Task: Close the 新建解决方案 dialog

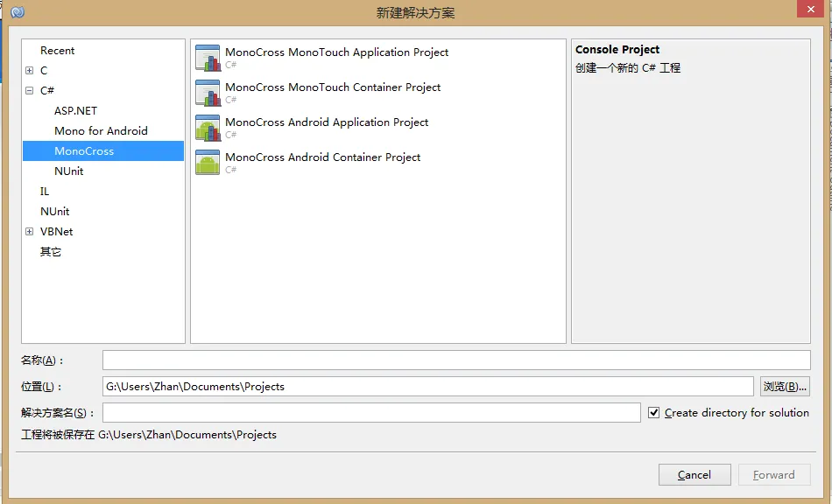Action: (x=811, y=9)
